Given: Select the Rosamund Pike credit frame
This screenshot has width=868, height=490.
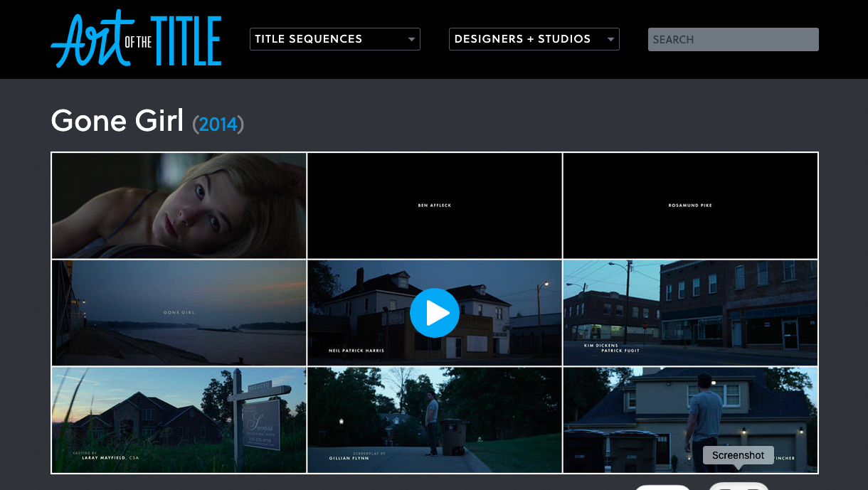Looking at the screenshot, I should tap(690, 206).
